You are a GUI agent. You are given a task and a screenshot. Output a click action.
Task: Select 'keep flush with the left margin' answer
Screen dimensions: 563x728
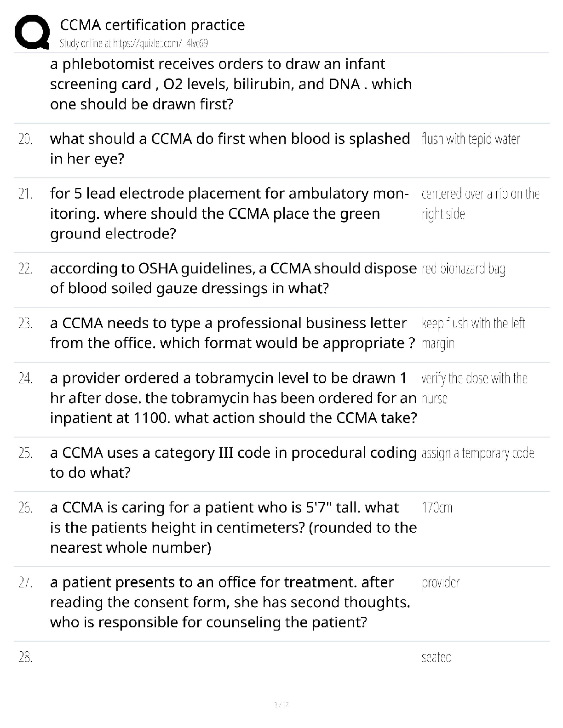tap(473, 333)
